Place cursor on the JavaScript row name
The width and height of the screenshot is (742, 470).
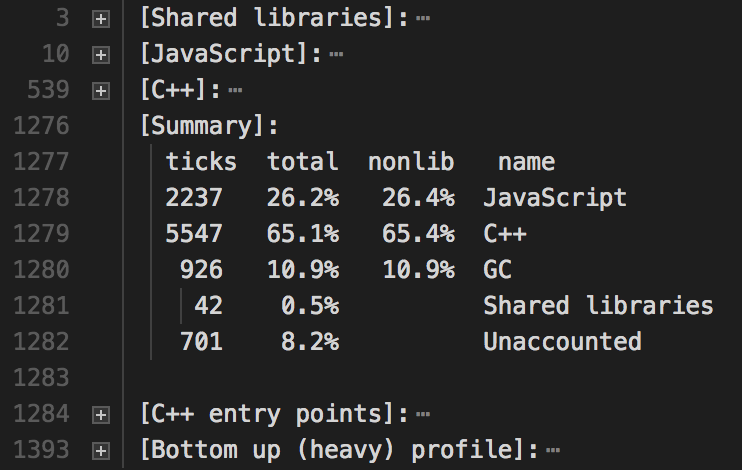point(554,198)
